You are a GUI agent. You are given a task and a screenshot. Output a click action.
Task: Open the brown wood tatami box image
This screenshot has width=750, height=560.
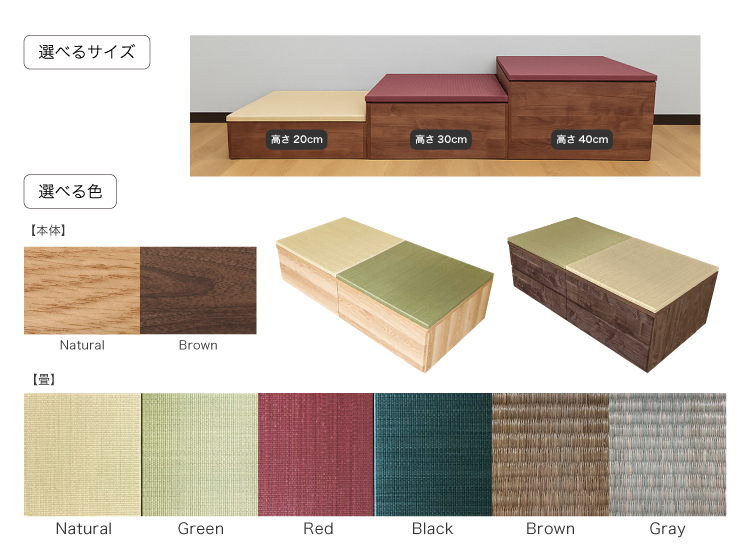613,295
